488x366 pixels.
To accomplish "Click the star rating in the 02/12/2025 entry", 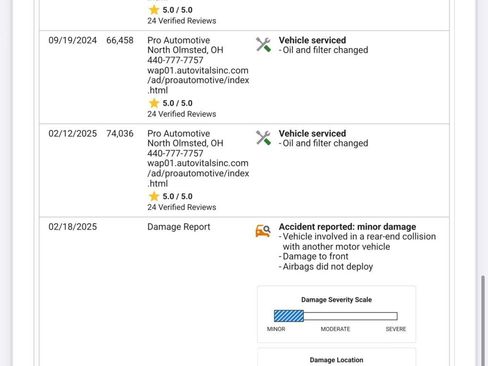I will tap(170, 196).
